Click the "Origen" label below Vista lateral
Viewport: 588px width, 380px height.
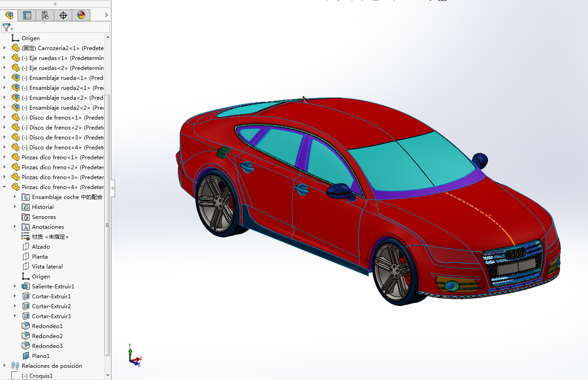41,277
